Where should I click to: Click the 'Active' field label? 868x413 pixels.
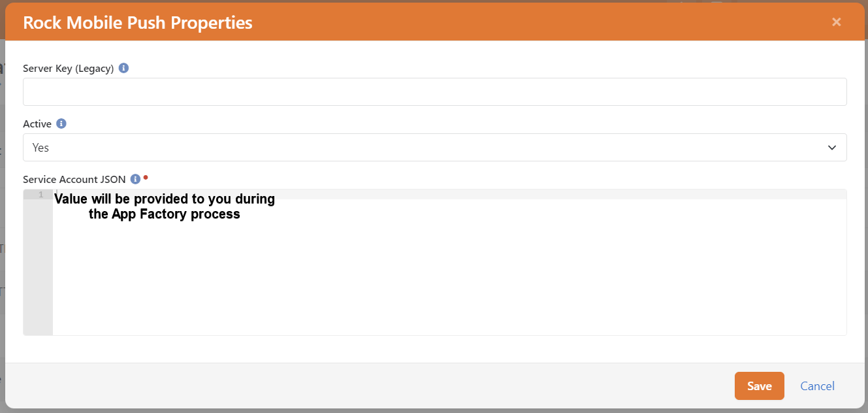37,124
